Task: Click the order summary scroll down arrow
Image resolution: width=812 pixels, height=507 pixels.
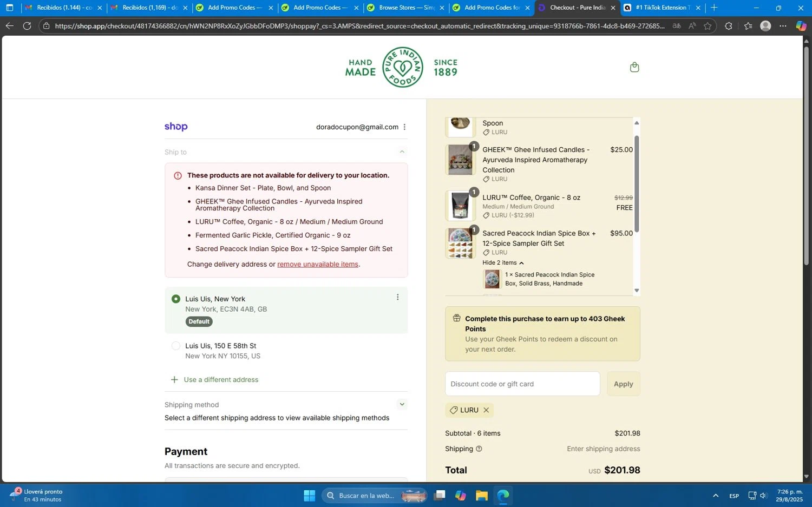Action: (637, 291)
